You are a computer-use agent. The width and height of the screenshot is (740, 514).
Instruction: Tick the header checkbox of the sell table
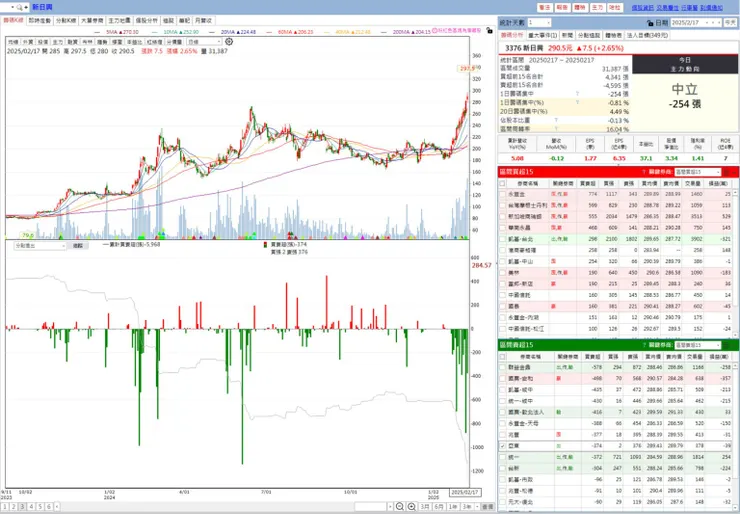click(502, 357)
